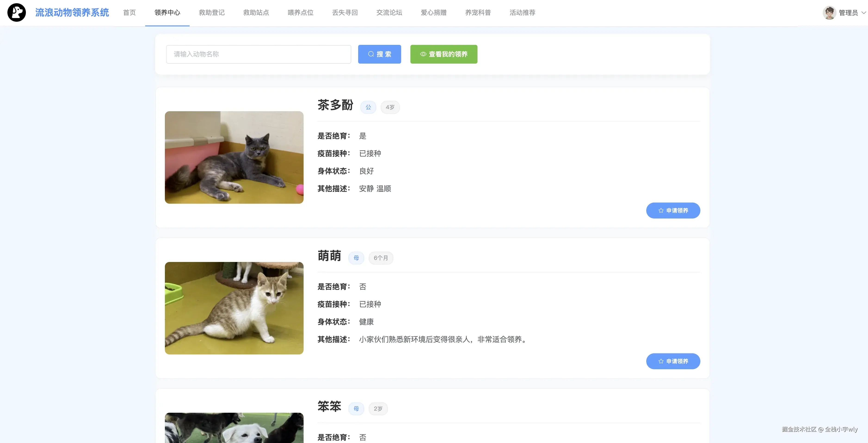This screenshot has width=868, height=443.
Task: Open 活动推荐 menu item
Action: coord(522,13)
